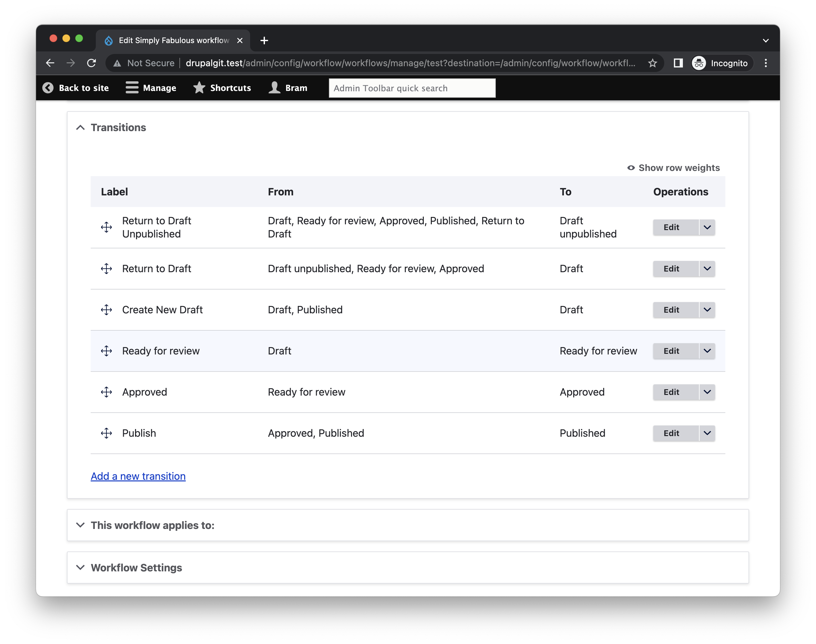The width and height of the screenshot is (816, 644).
Task: Click the Bram user account icon
Action: [275, 88]
